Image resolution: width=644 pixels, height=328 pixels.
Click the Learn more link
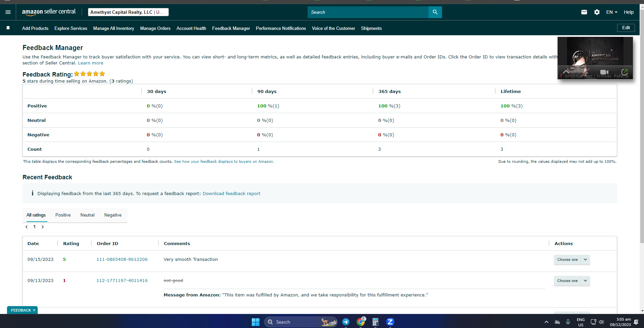(x=91, y=63)
